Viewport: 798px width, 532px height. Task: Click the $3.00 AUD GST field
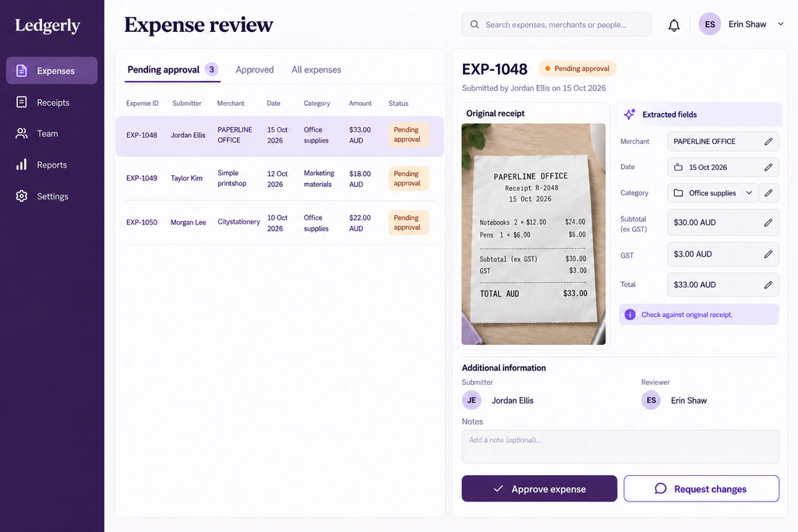click(x=722, y=254)
